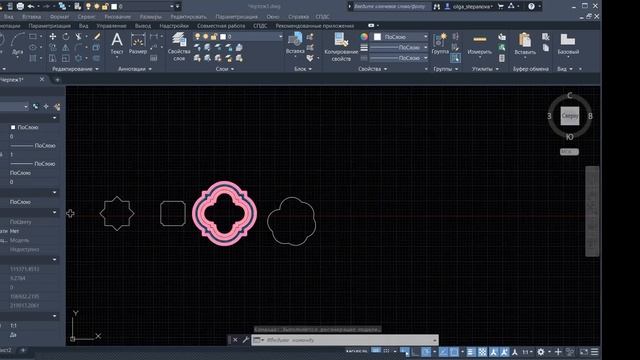Toggle snap mode in status bar
The height and width of the screenshot is (360, 640).
pos(386,351)
